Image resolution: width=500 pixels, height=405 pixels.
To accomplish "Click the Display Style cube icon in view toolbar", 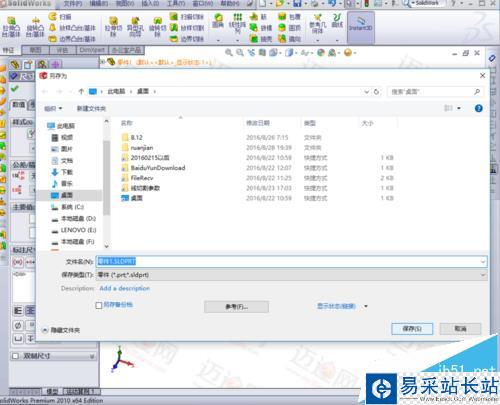I will (x=289, y=52).
